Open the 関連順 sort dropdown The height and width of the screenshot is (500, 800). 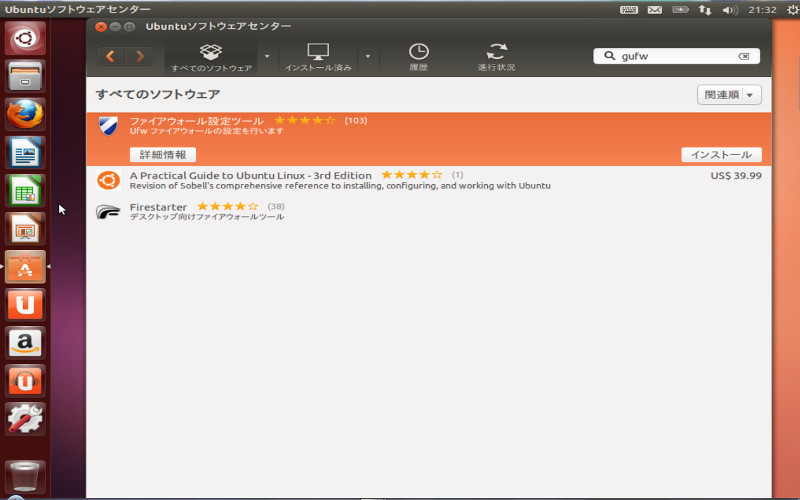coord(729,95)
